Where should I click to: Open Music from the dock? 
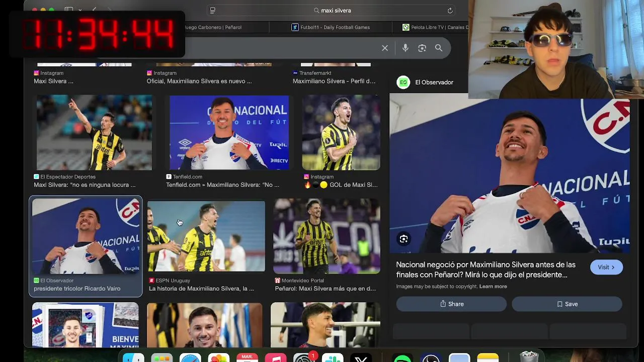tap(276, 358)
